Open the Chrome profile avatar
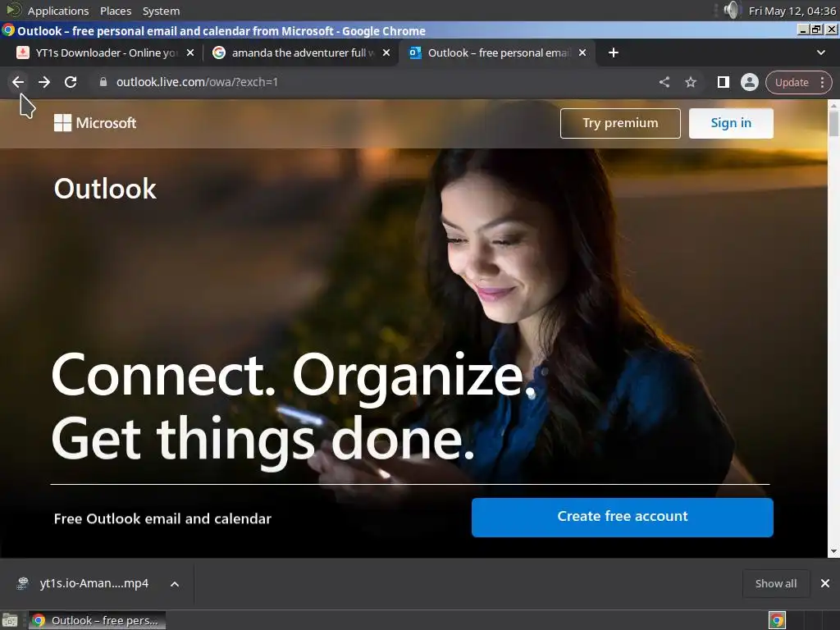 750,82
